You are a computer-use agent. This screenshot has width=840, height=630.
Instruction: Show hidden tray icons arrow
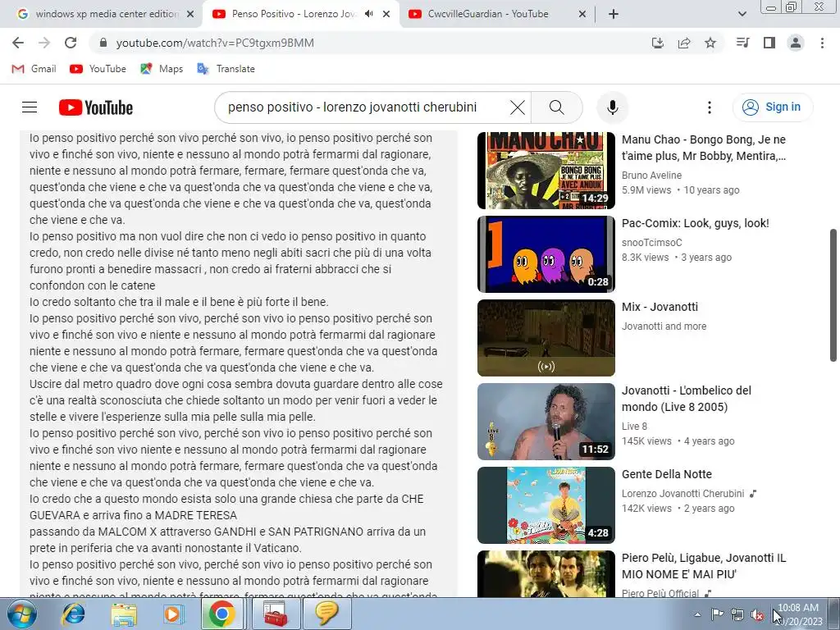(697, 614)
